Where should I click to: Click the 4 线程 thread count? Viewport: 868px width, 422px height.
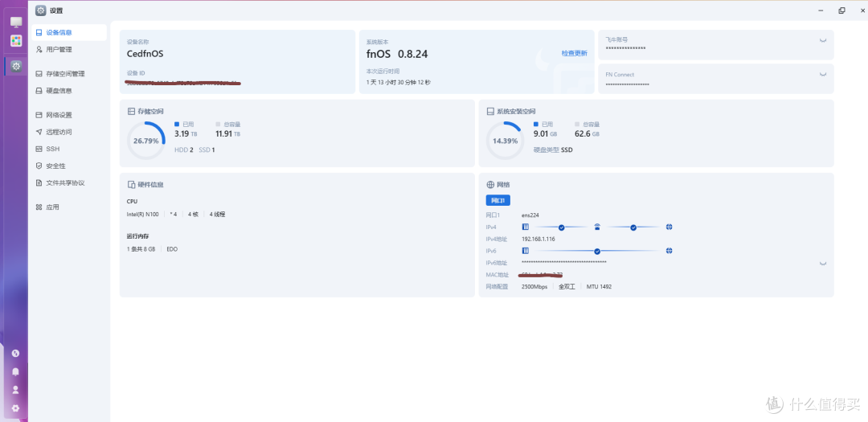pyautogui.click(x=217, y=215)
